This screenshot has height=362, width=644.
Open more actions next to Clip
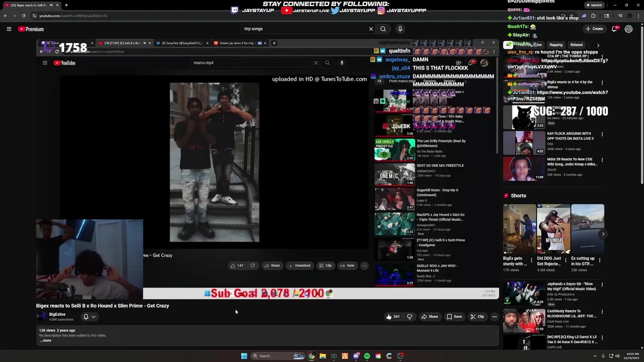click(x=495, y=317)
